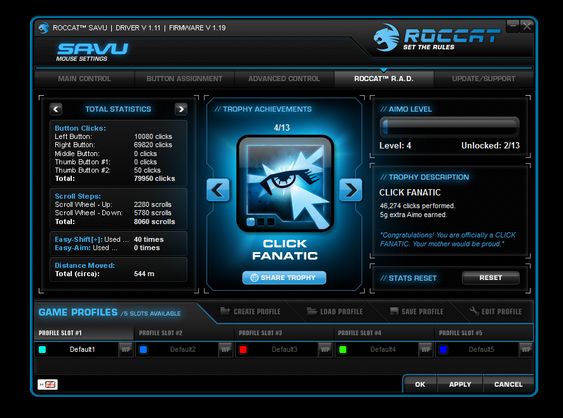Image resolution: width=563 pixels, height=418 pixels.
Task: Click green color swatch of Default4
Action: (343, 349)
